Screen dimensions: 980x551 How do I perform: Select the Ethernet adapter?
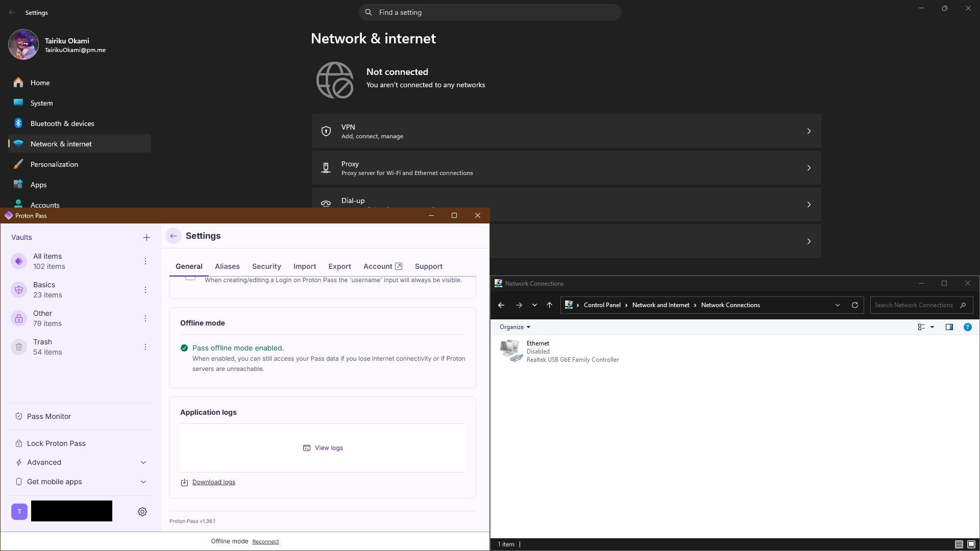[x=559, y=352]
